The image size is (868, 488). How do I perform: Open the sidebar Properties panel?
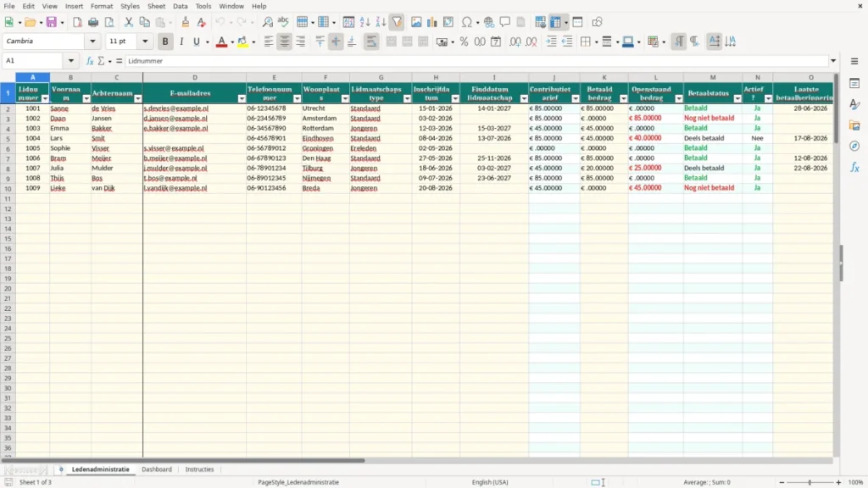[854, 84]
